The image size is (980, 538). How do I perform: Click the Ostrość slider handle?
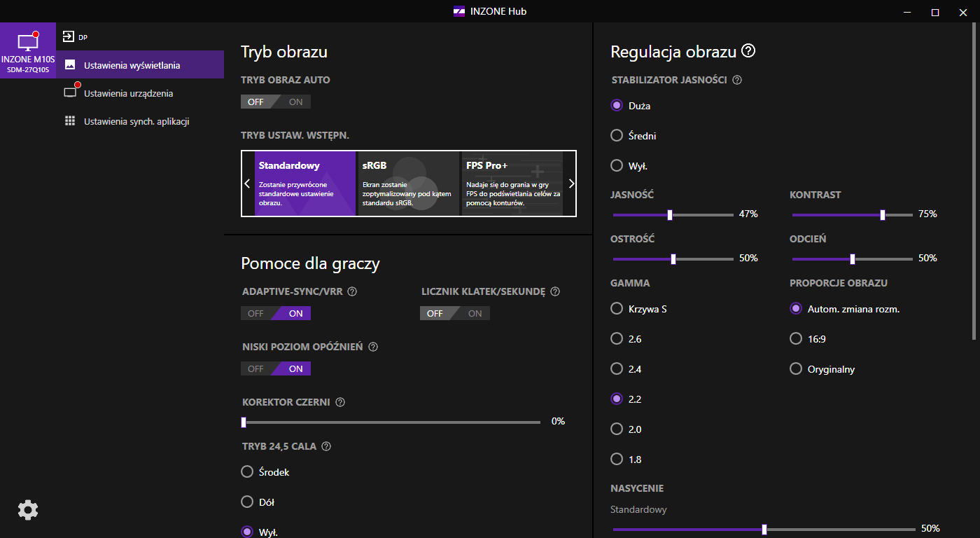pyautogui.click(x=673, y=258)
